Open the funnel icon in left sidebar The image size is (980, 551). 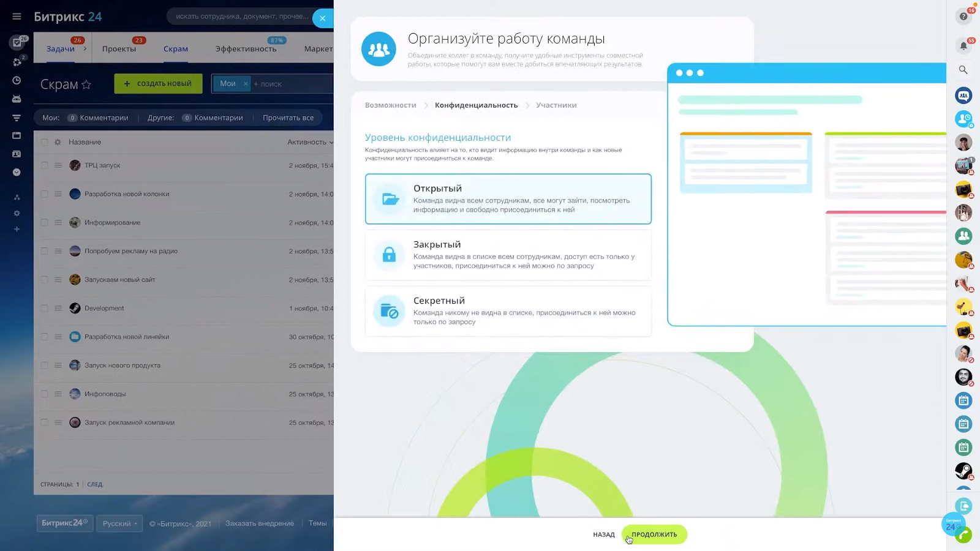coord(17,118)
